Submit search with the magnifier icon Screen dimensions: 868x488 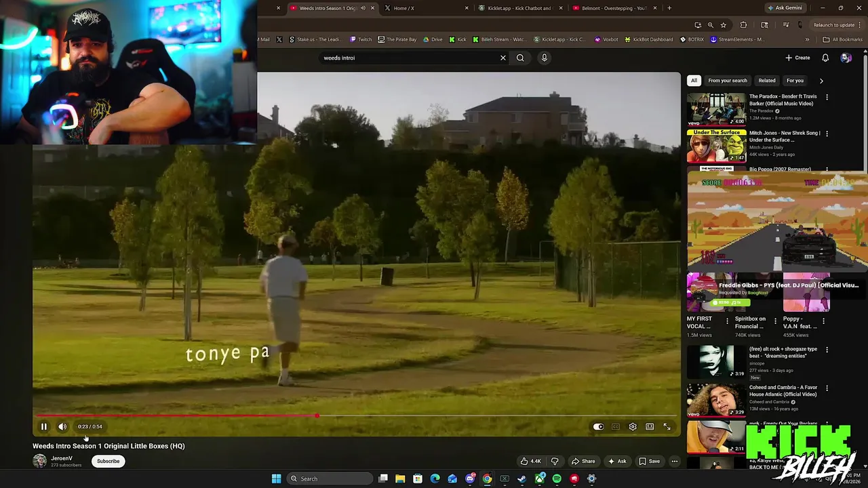[520, 58]
